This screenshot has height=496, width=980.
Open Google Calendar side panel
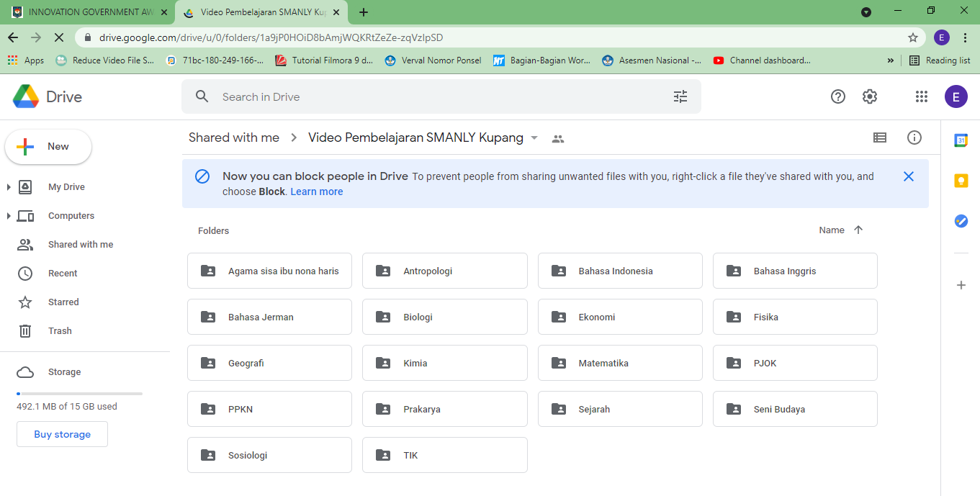961,140
